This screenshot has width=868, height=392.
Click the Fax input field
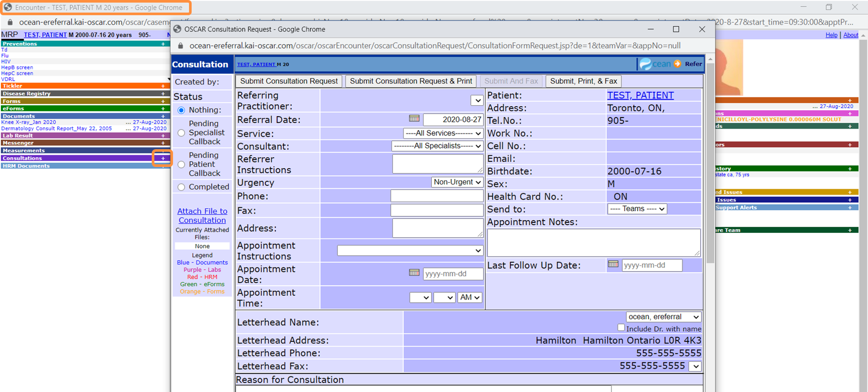(x=437, y=210)
